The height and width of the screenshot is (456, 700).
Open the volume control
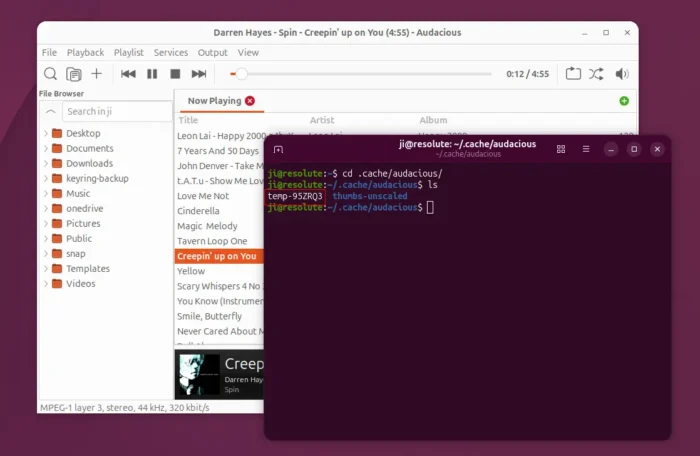click(622, 74)
